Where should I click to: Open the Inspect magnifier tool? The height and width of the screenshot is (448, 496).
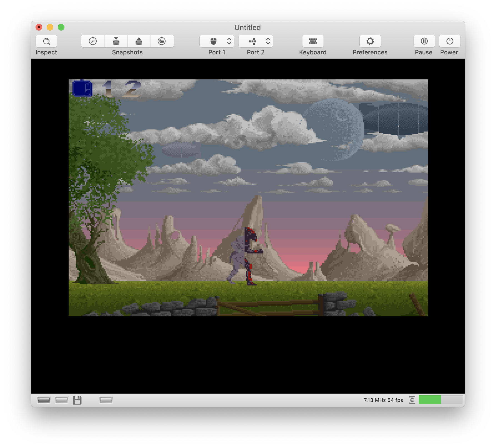(x=46, y=41)
